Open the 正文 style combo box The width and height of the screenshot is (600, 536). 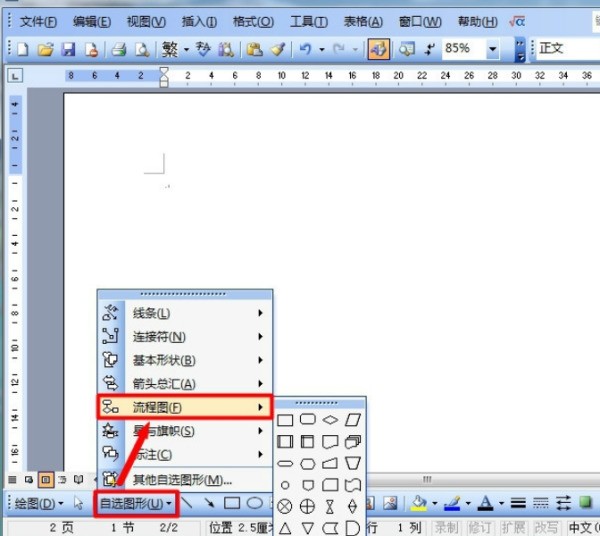pos(566,48)
